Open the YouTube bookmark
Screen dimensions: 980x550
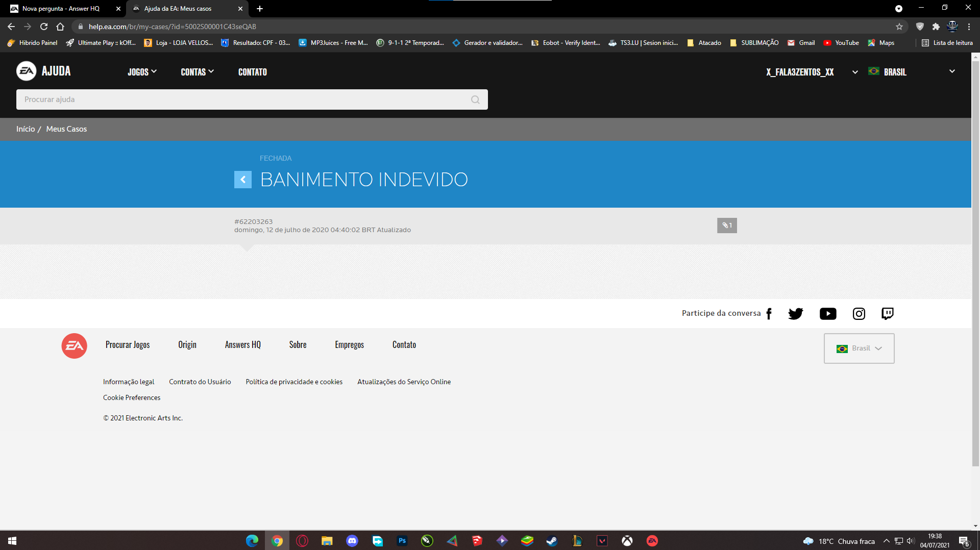[841, 43]
